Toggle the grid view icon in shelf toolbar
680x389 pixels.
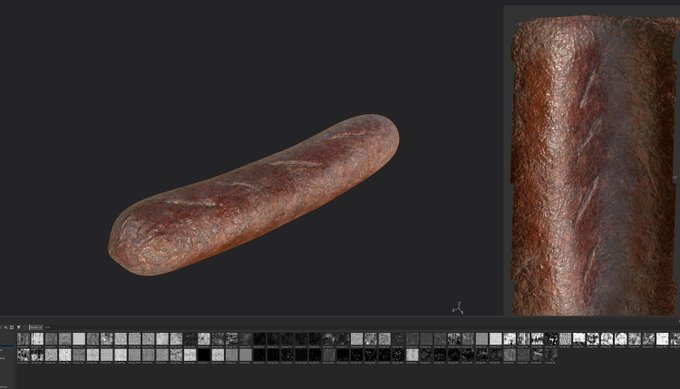tap(12, 327)
